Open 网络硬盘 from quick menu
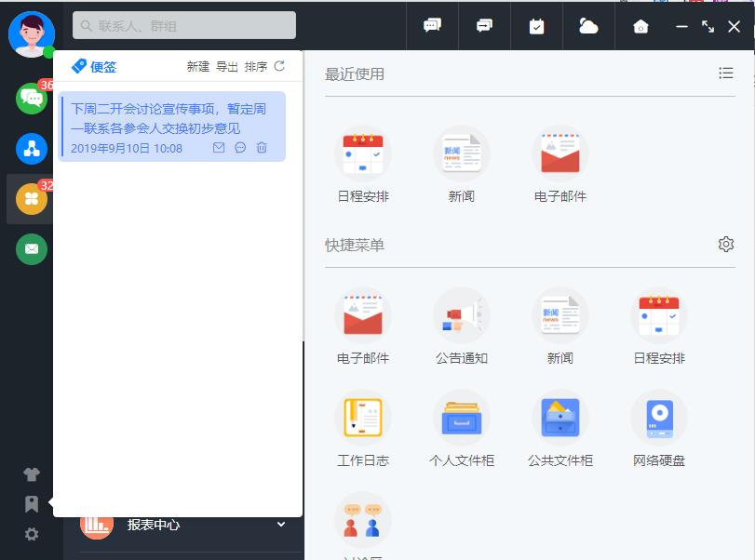 [x=659, y=429]
